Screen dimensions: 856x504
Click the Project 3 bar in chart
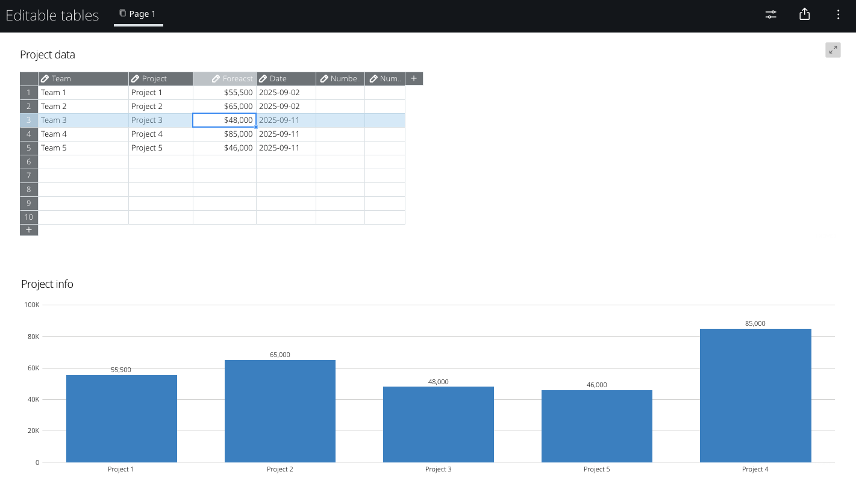point(439,425)
